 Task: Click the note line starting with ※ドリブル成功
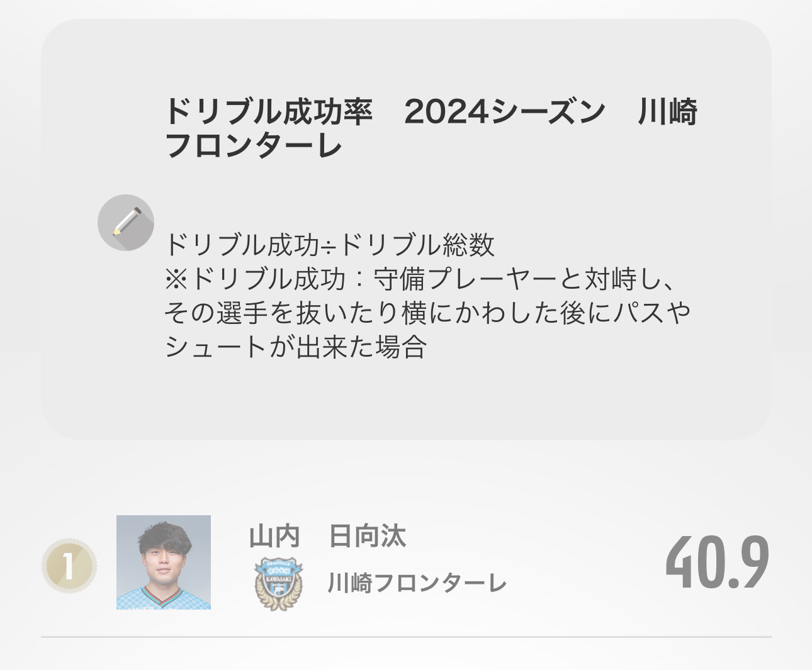(422, 279)
